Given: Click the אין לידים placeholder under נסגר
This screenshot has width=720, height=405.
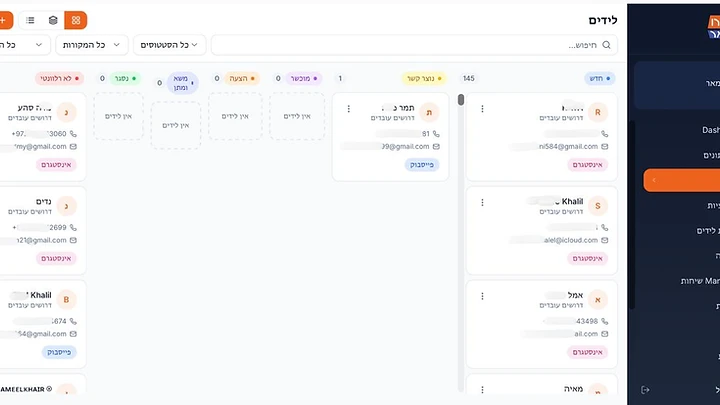Looking at the screenshot, I should coord(118,116).
